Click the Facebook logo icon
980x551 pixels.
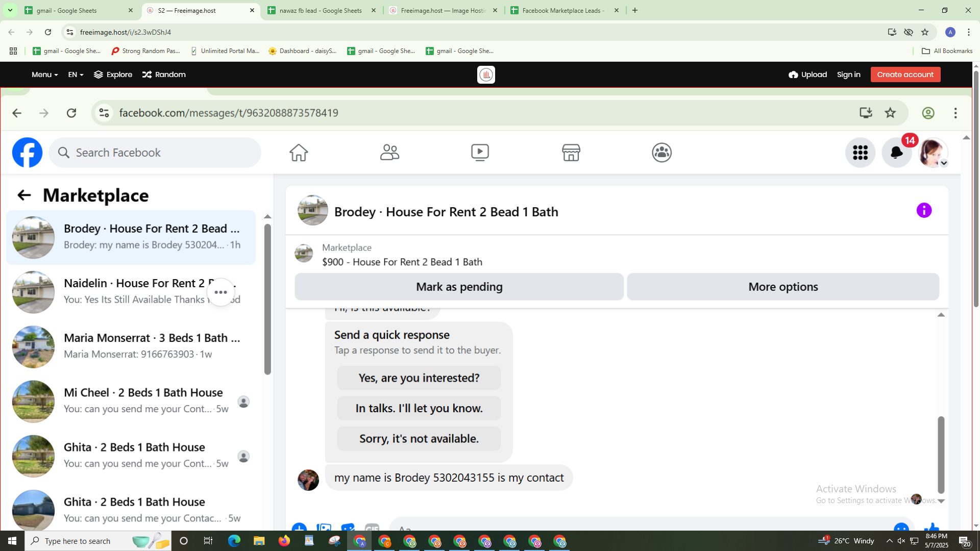28,152
